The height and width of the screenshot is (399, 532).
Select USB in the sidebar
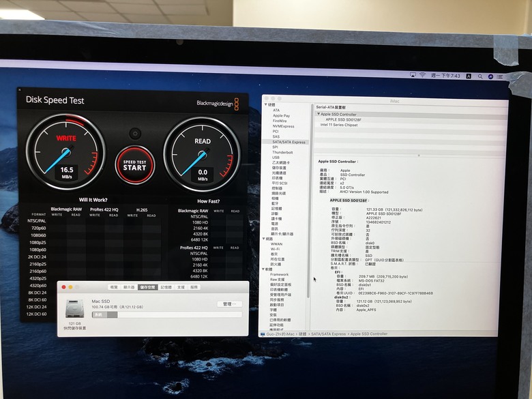[x=276, y=158]
